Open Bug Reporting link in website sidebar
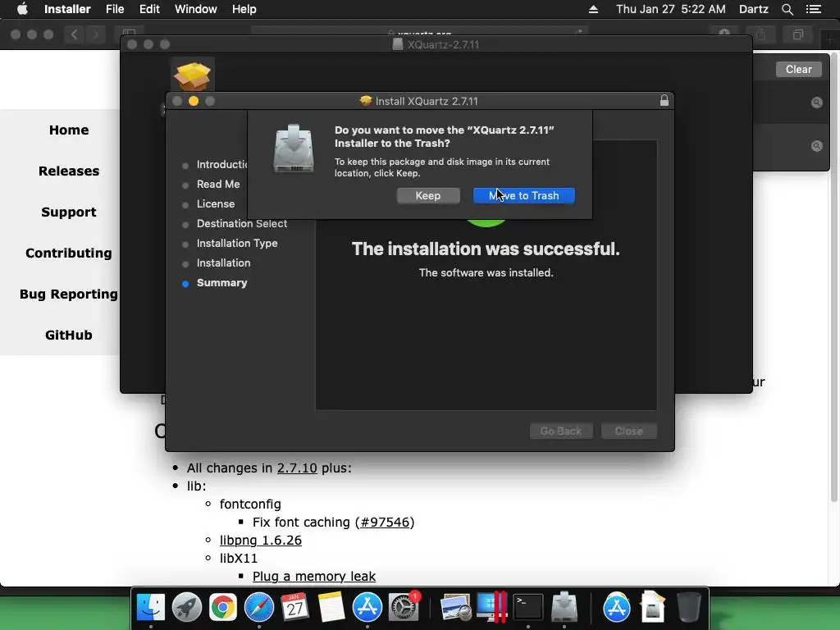The width and height of the screenshot is (840, 630). 69,294
